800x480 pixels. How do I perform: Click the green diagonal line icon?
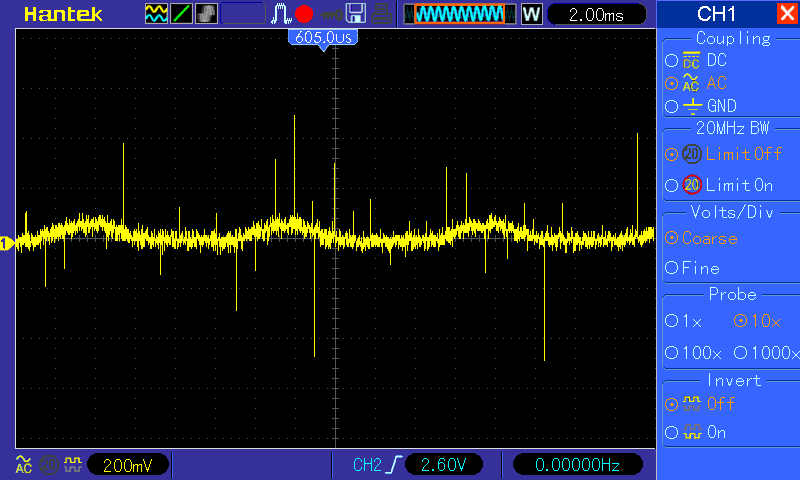pos(181,14)
